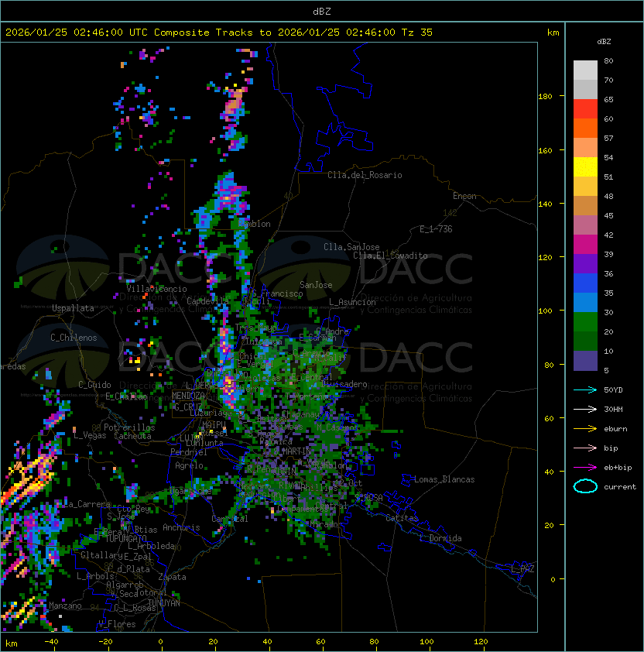644x652 pixels.
Task: Select the magenta 42 dBZ legend swatch
Action: click(585, 244)
